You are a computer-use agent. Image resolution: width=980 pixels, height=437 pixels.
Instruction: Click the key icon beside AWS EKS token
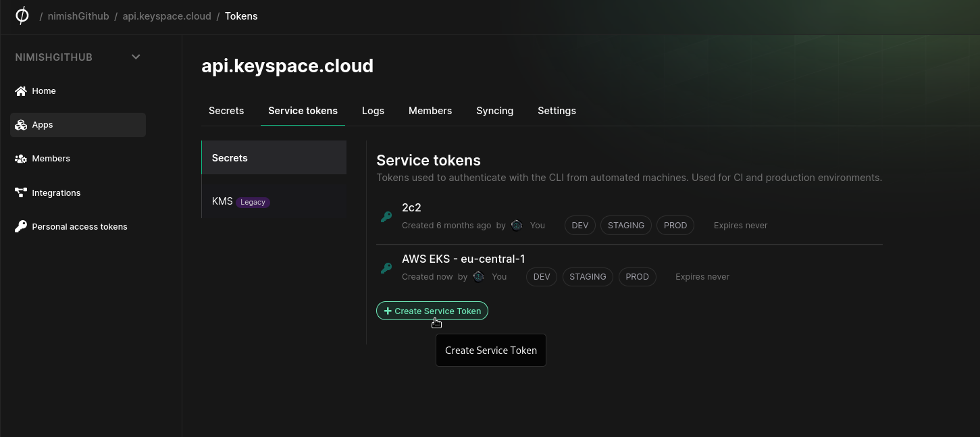click(386, 268)
